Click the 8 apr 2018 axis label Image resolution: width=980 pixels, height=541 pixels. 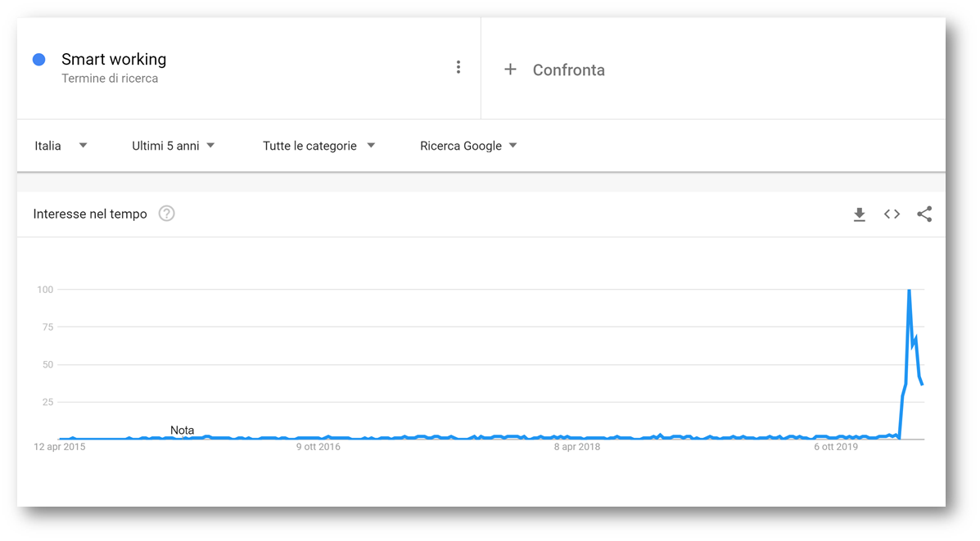(x=577, y=447)
